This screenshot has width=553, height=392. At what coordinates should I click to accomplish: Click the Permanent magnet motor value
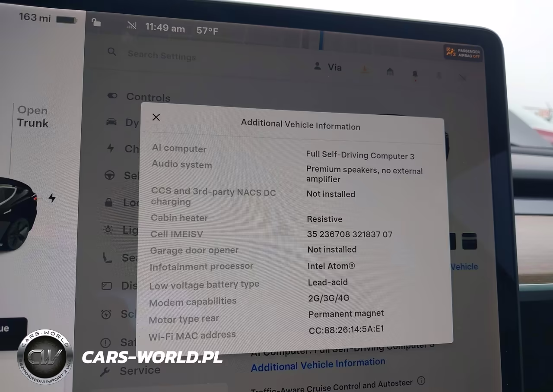346,313
